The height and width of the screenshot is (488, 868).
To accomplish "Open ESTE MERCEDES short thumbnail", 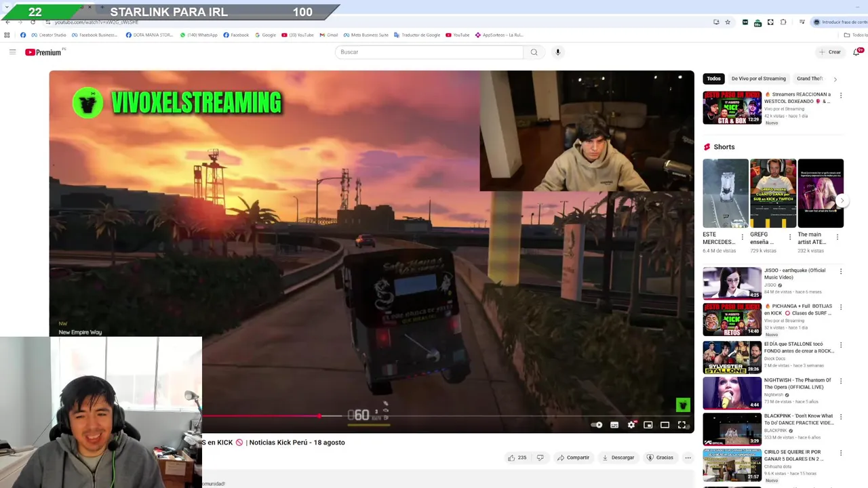I will 726,193.
